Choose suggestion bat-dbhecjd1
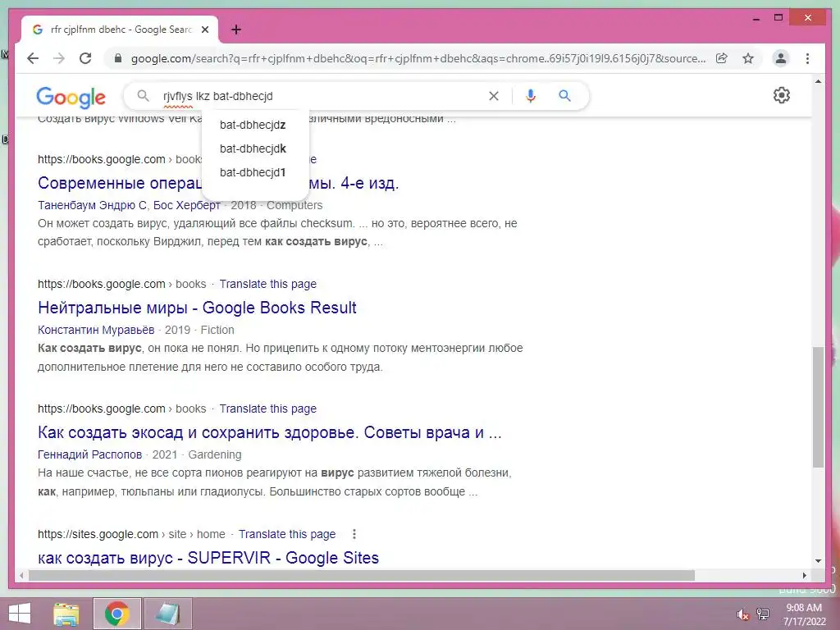The width and height of the screenshot is (840, 630). [253, 172]
